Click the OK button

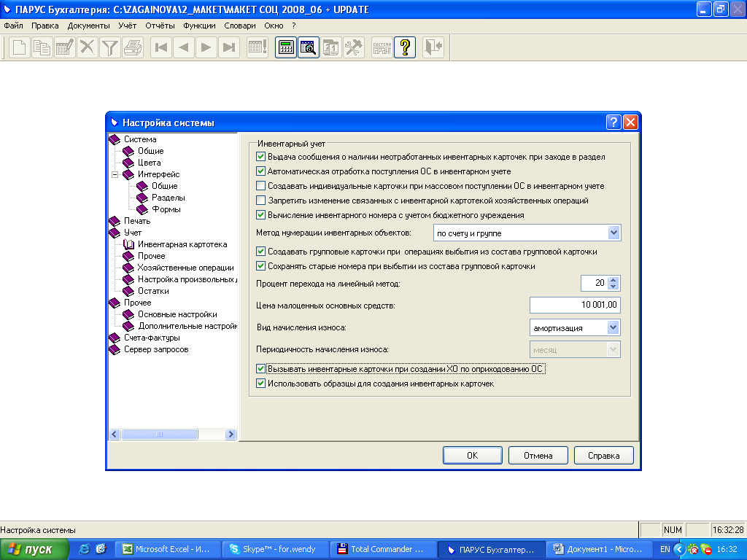click(472, 455)
